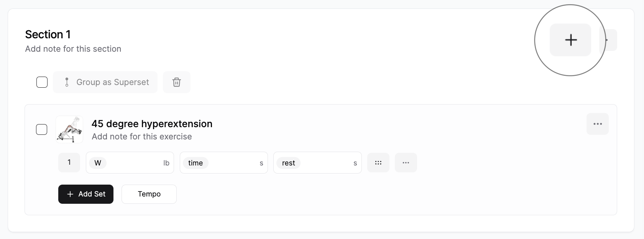Open the set row ellipsis menu

406,162
